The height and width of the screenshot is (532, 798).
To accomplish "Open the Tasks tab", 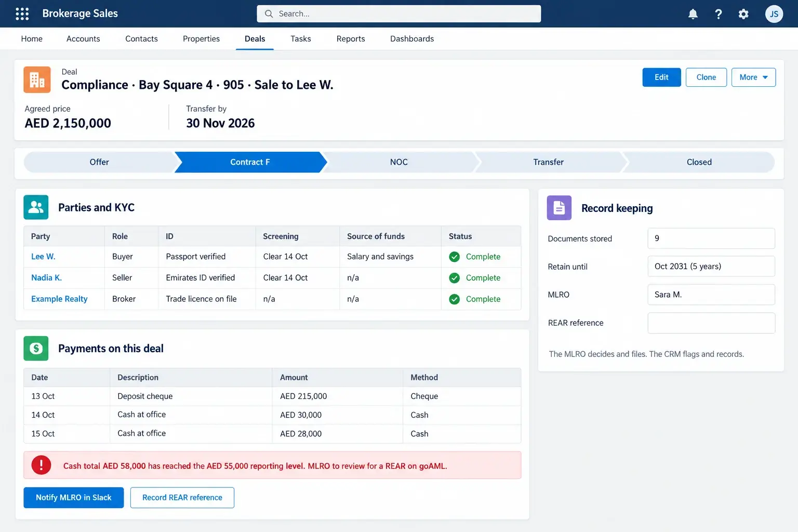I will pos(301,39).
